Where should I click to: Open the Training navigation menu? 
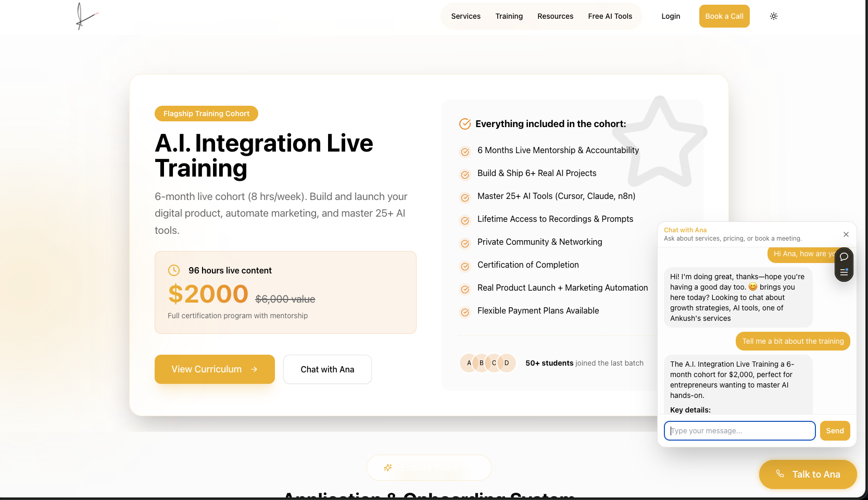[509, 16]
